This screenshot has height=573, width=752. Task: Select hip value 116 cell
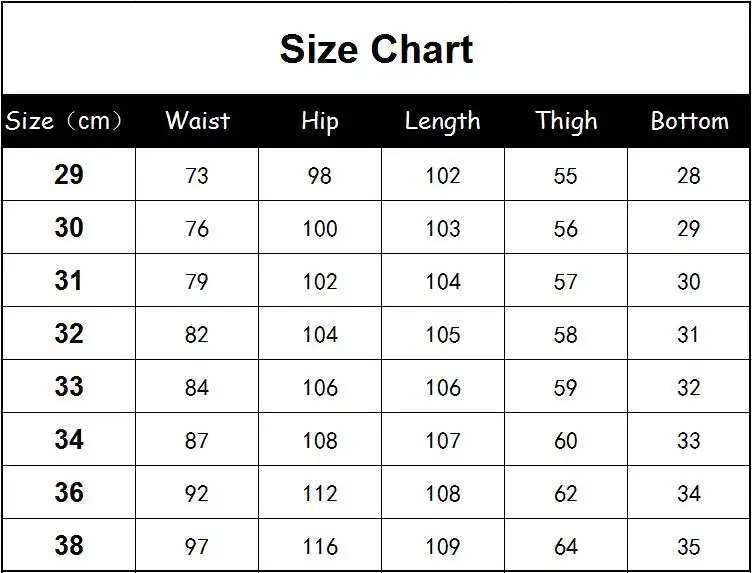click(320, 546)
